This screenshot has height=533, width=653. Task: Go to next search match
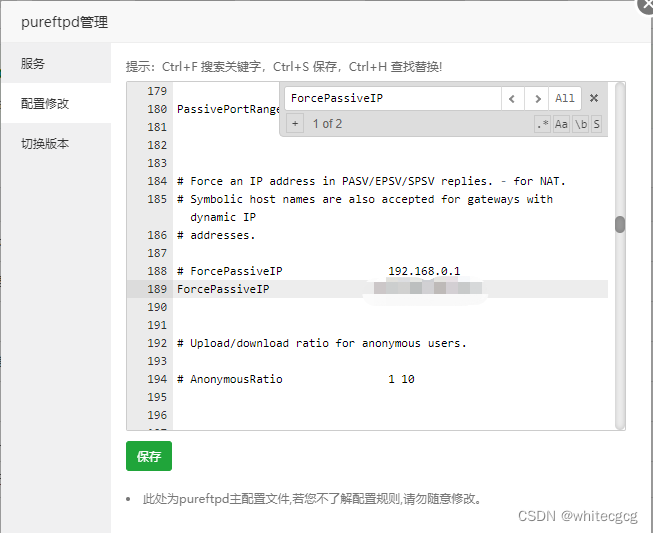coord(538,98)
